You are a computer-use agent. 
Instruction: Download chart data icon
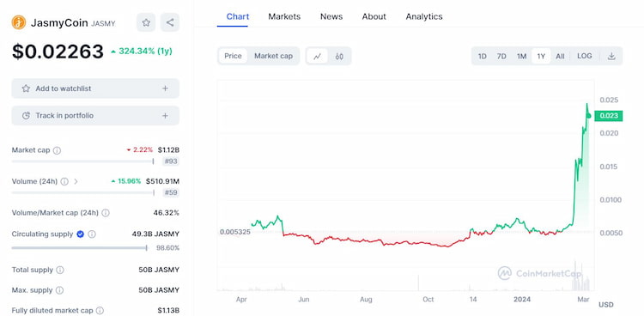pos(611,57)
